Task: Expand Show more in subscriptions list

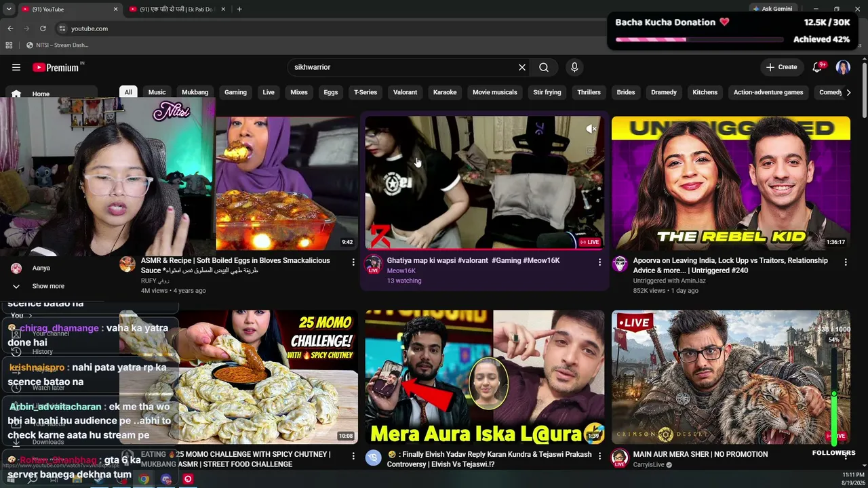Action: pos(39,286)
